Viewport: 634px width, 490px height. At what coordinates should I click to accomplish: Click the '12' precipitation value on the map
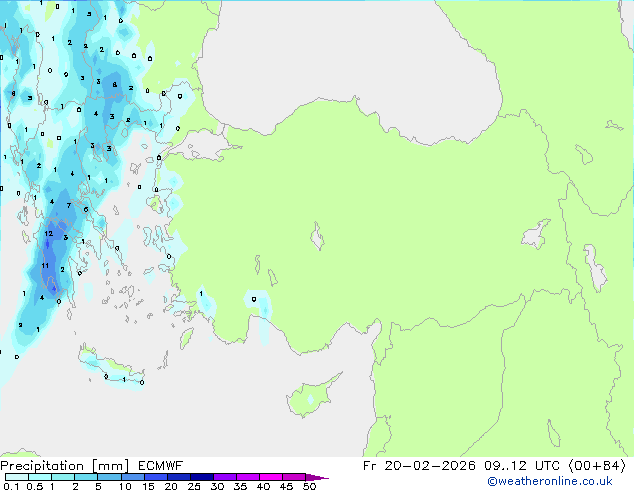(x=49, y=234)
